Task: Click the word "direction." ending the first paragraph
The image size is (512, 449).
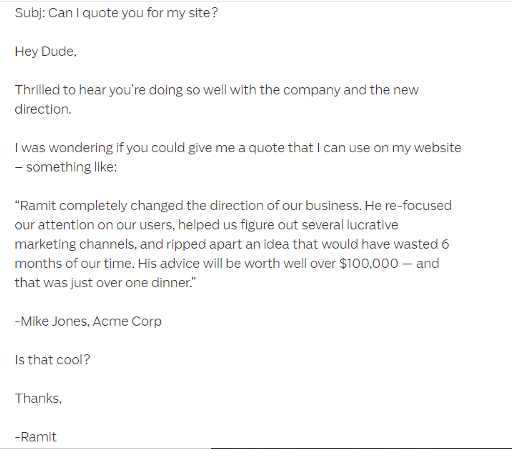Action: point(43,109)
